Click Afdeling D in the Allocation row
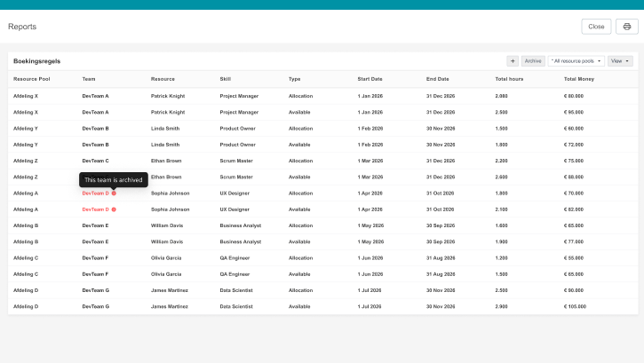This screenshot has height=363, width=644. [26, 290]
